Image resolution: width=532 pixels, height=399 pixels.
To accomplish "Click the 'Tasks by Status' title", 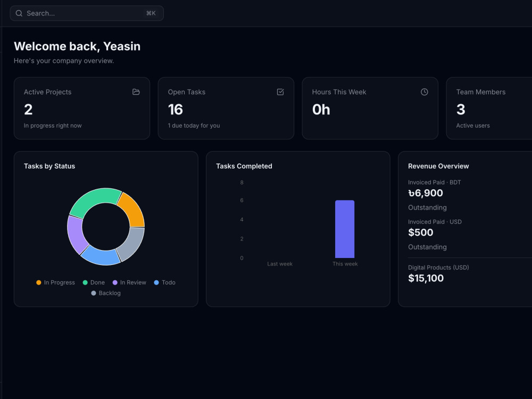I will point(49,166).
